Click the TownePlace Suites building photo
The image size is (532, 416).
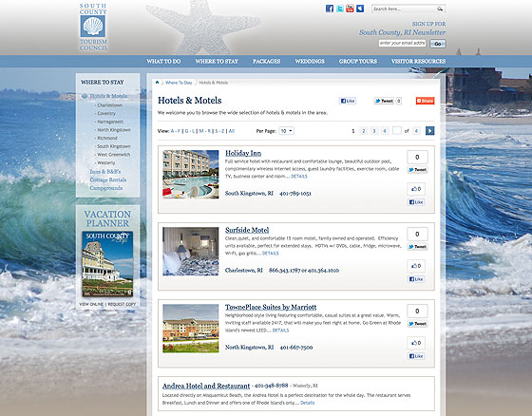pos(191,329)
